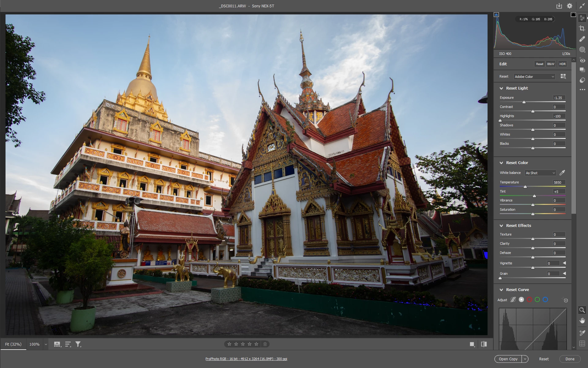588x368 pixels.
Task: Click the White Balance eyedropper tool
Action: tap(562, 173)
